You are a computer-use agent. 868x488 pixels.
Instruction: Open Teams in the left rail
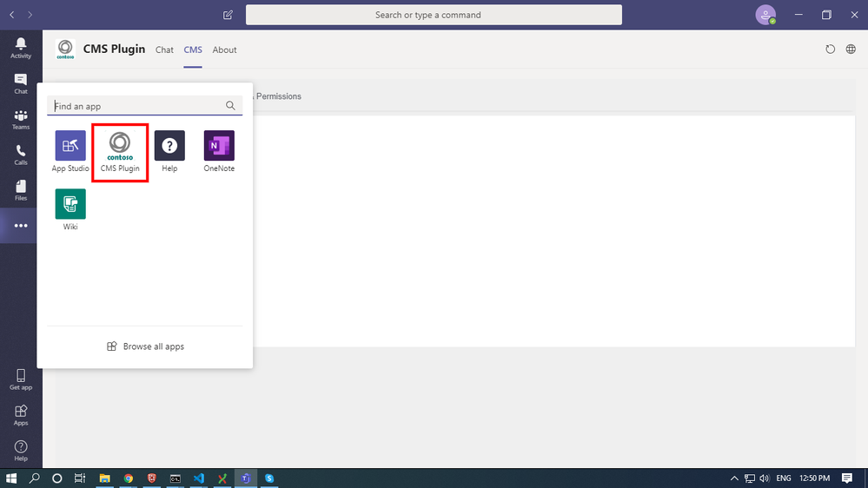(x=21, y=120)
